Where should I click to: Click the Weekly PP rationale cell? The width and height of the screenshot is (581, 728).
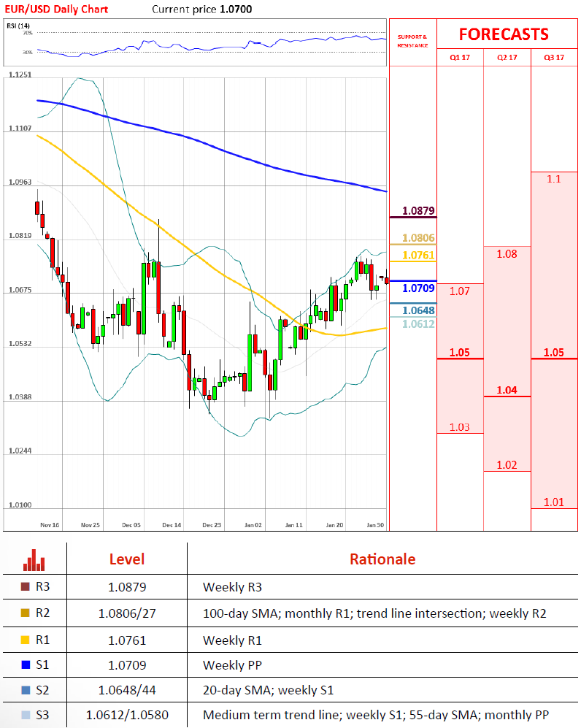[x=233, y=665]
